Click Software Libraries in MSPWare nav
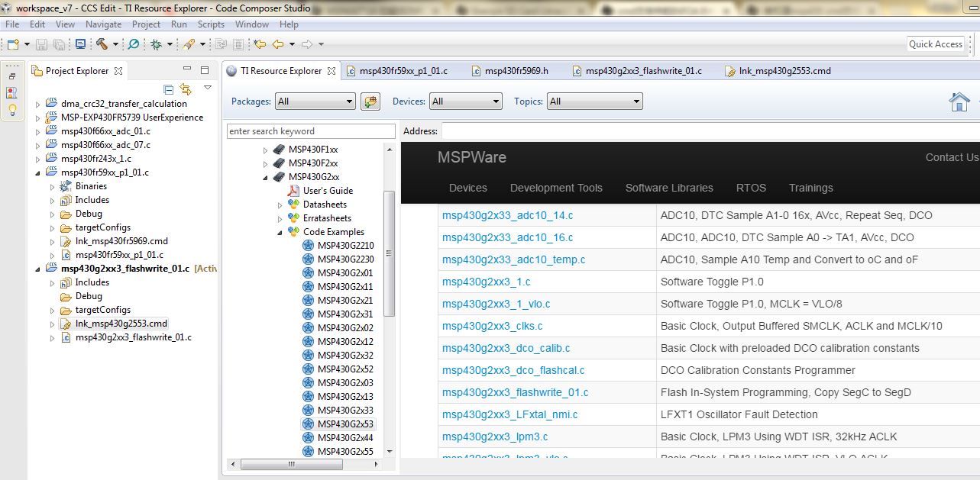Viewport: 980px width, 480px height. click(x=669, y=188)
